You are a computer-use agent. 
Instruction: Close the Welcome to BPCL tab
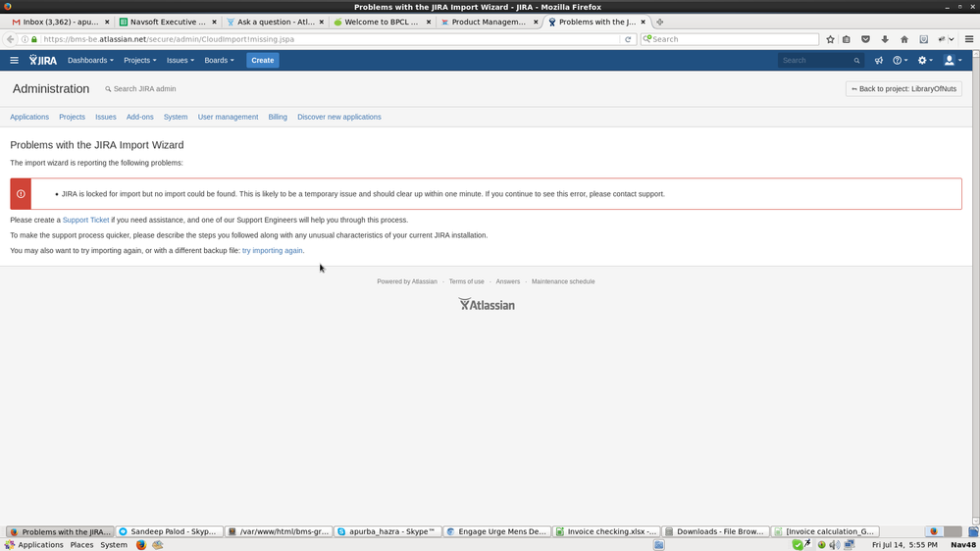tap(429, 22)
